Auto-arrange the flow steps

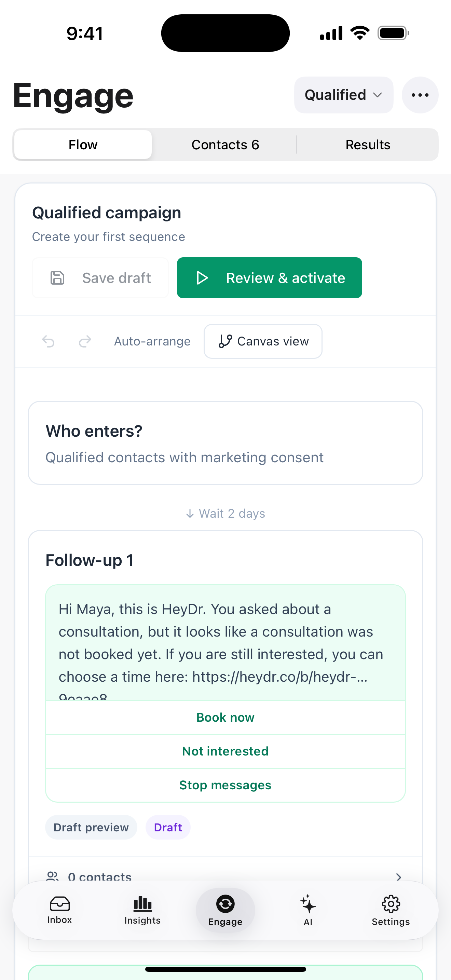(x=152, y=341)
